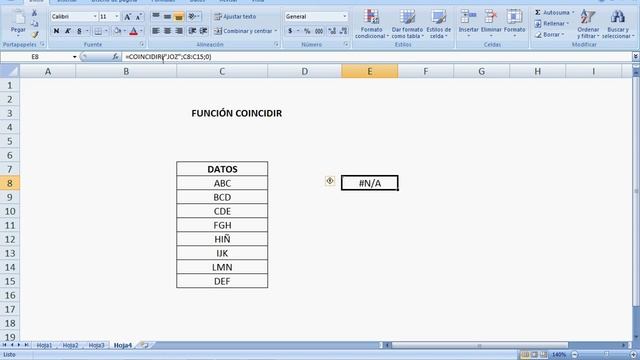
Task: Center text horizontally
Action: click(x=167, y=31)
